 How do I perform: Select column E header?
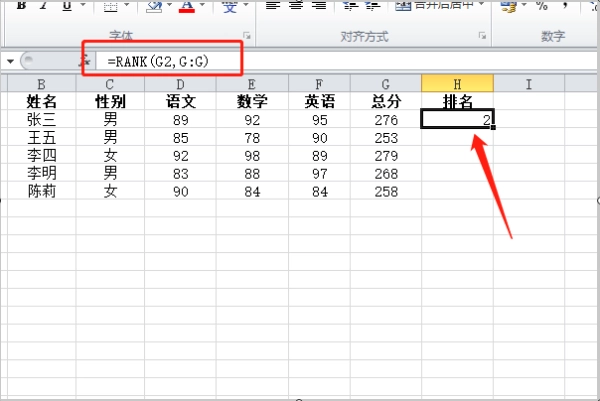point(252,84)
